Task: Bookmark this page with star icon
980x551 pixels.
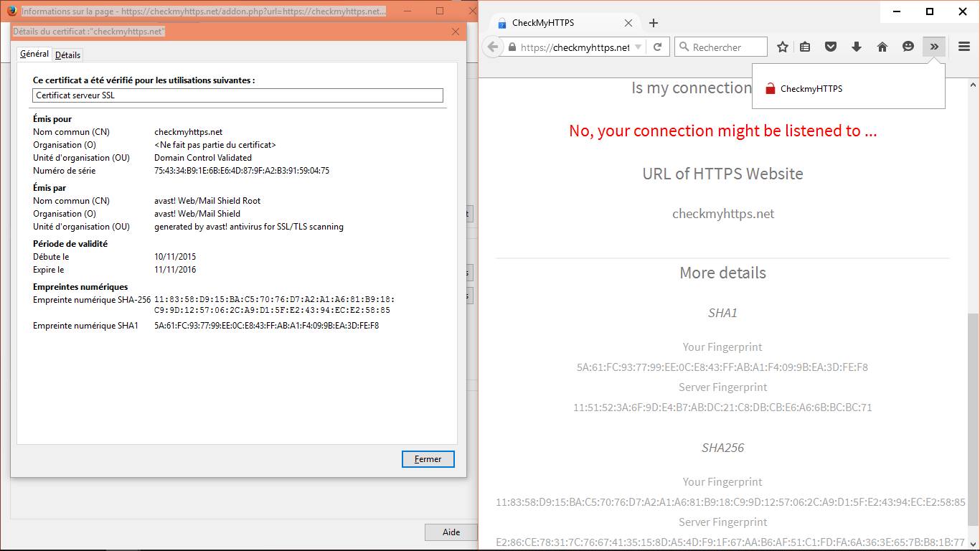Action: pyautogui.click(x=783, y=47)
